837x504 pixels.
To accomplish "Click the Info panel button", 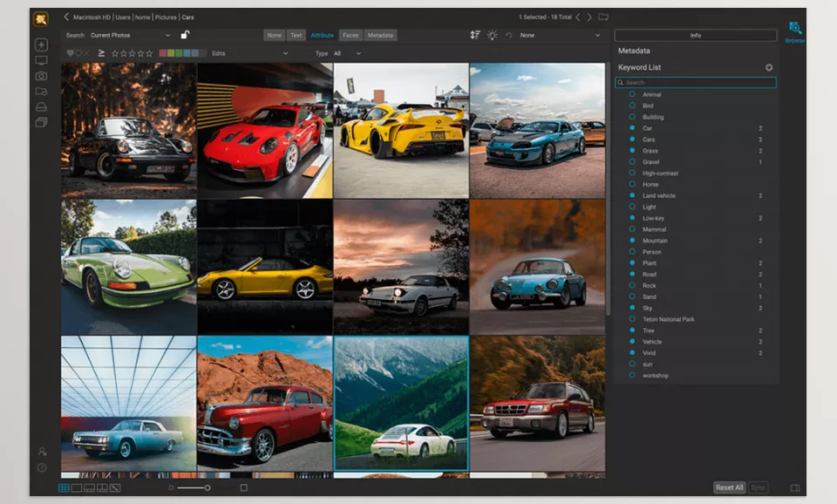I will click(x=696, y=35).
